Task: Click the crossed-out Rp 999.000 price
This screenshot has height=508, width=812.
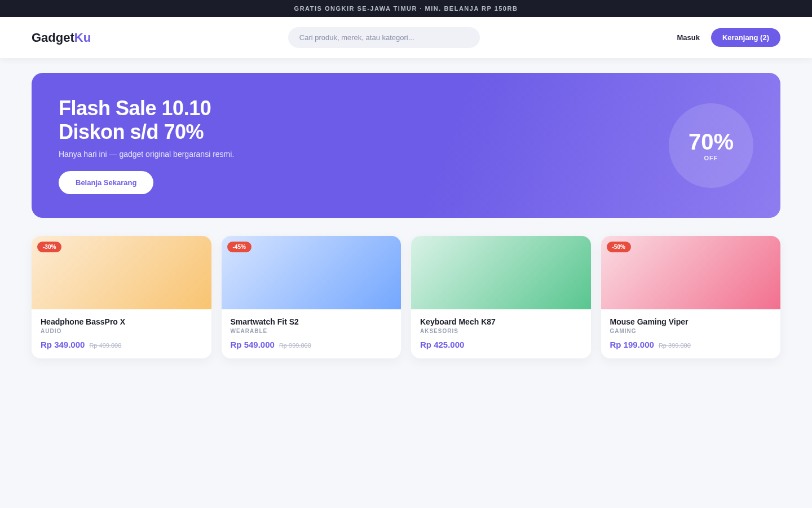Action: point(295,345)
